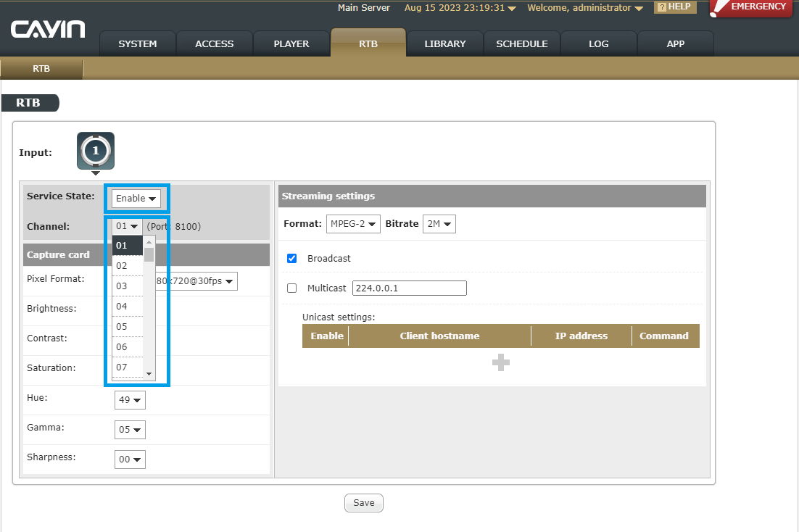Open the SCHEDULE tab
Viewport: 799px width, 532px height.
click(x=522, y=43)
